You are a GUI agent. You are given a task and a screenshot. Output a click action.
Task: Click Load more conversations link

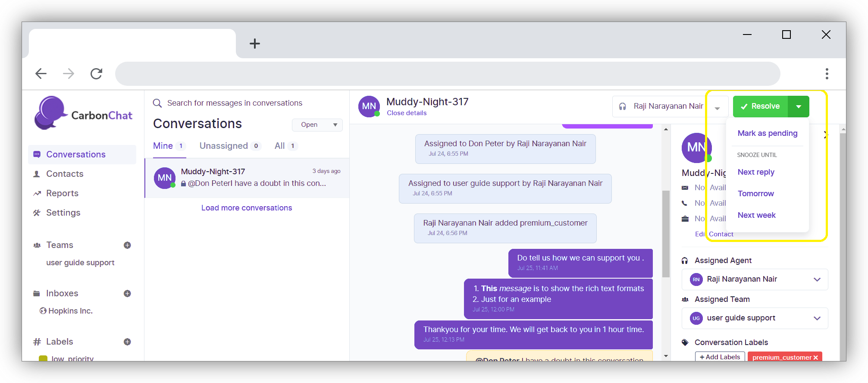[x=247, y=208]
